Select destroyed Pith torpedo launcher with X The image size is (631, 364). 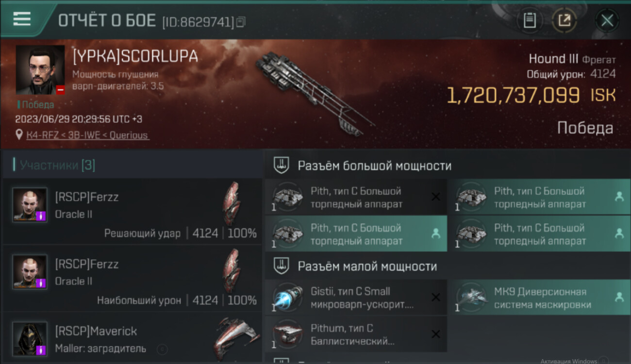click(356, 198)
